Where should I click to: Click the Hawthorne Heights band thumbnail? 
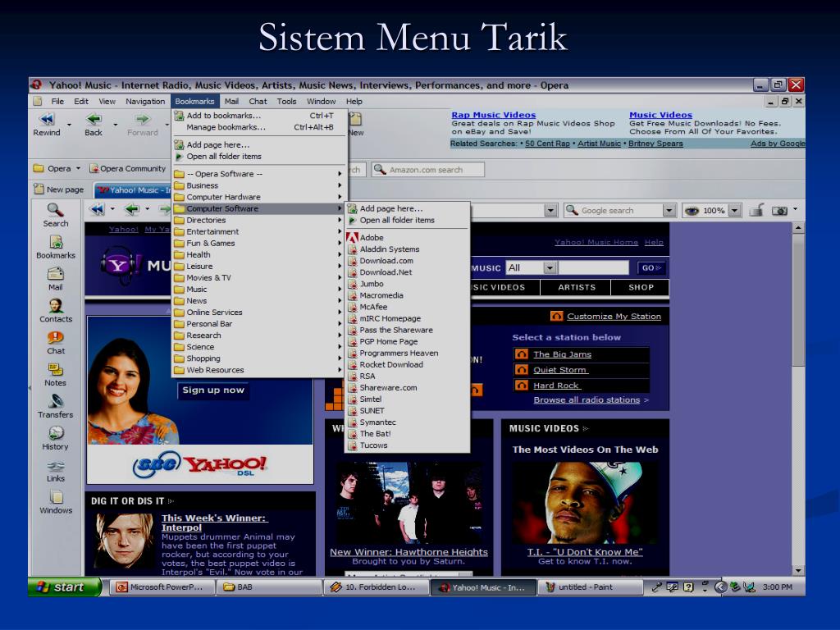click(x=409, y=503)
